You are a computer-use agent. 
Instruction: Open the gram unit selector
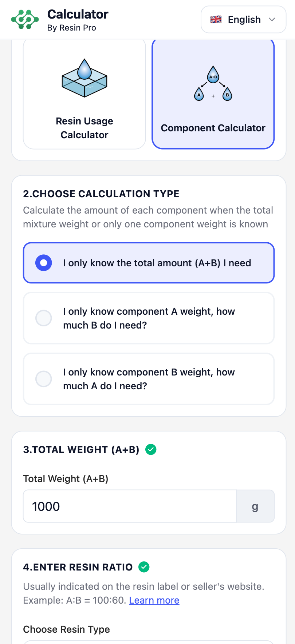[255, 506]
